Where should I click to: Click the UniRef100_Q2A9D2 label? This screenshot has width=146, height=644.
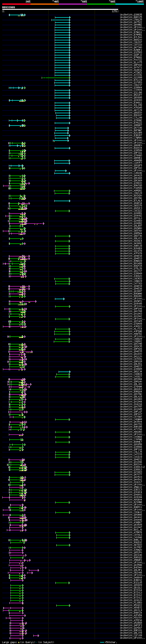point(131,223)
